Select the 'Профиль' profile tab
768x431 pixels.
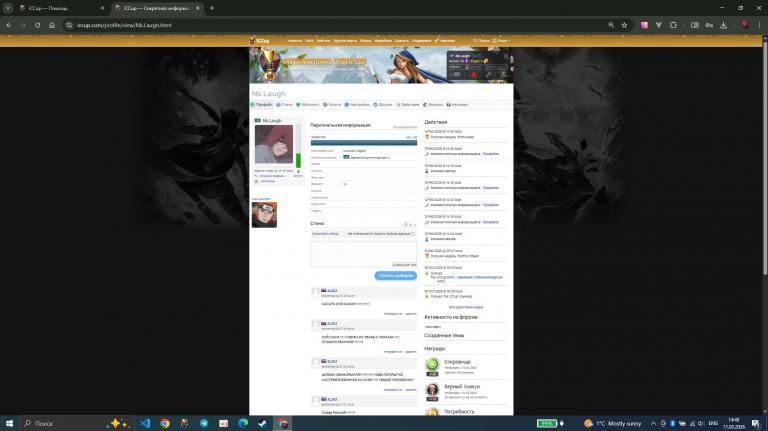coord(262,104)
